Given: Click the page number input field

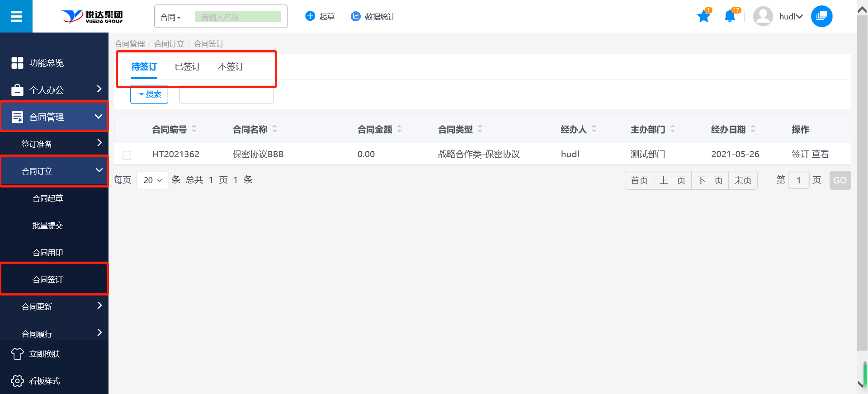Looking at the screenshot, I should pyautogui.click(x=798, y=180).
